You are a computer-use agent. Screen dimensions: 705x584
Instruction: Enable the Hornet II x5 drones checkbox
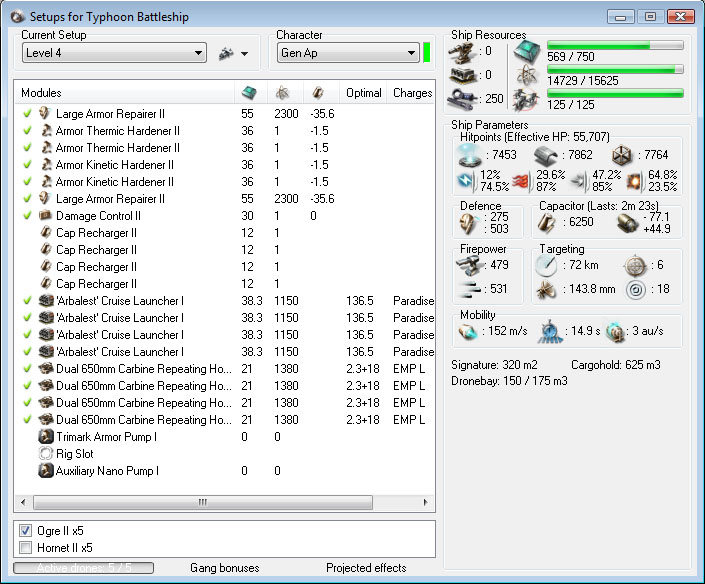[26, 547]
